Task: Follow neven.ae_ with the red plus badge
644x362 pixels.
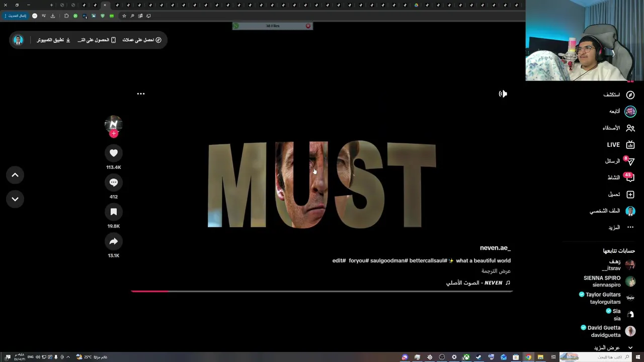Action: (114, 134)
